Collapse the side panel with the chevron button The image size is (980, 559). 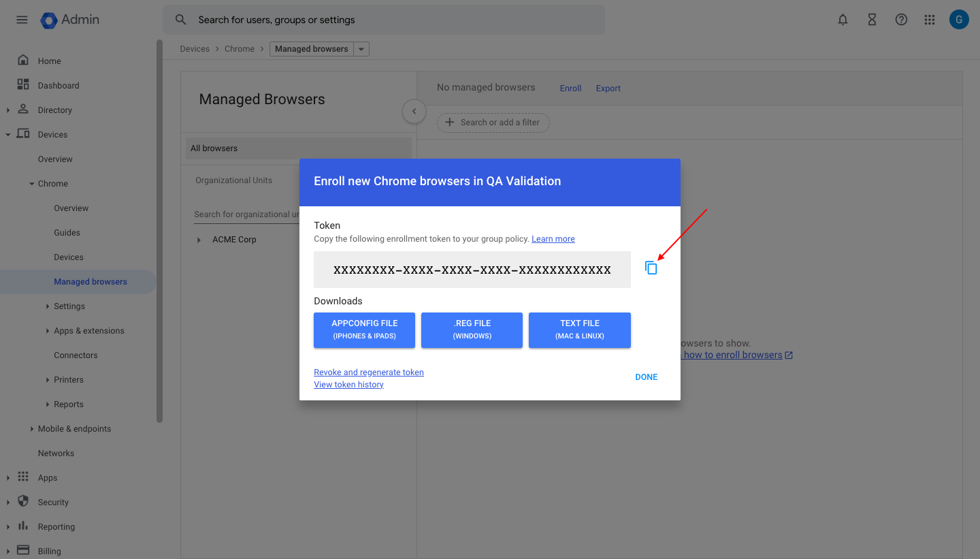tap(414, 111)
